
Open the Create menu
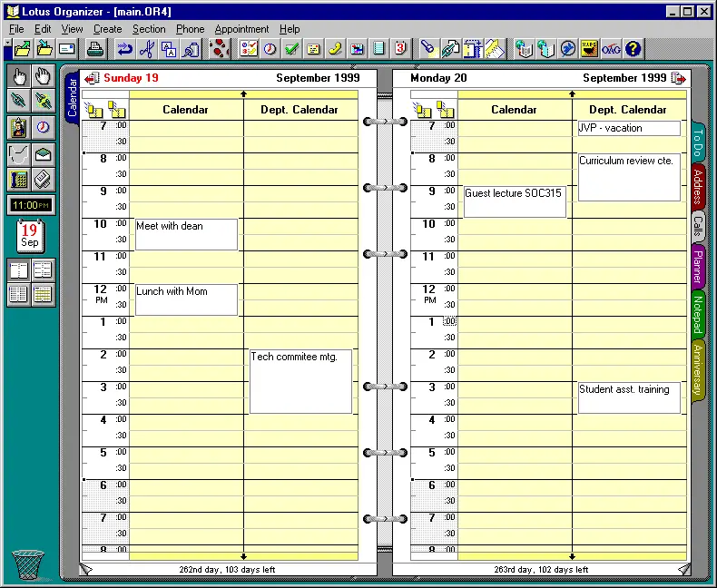click(107, 29)
